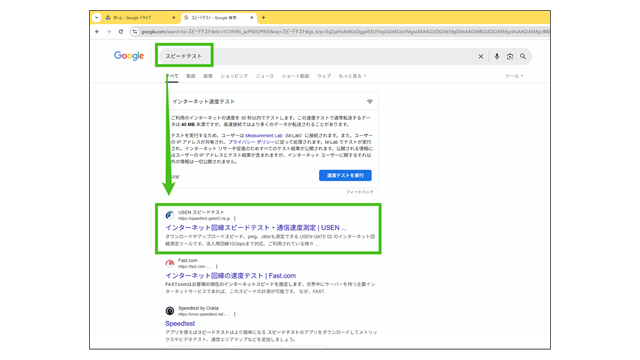Expand the もっと見る filter dropdown
This screenshot has width=640, height=360.
(x=352, y=76)
